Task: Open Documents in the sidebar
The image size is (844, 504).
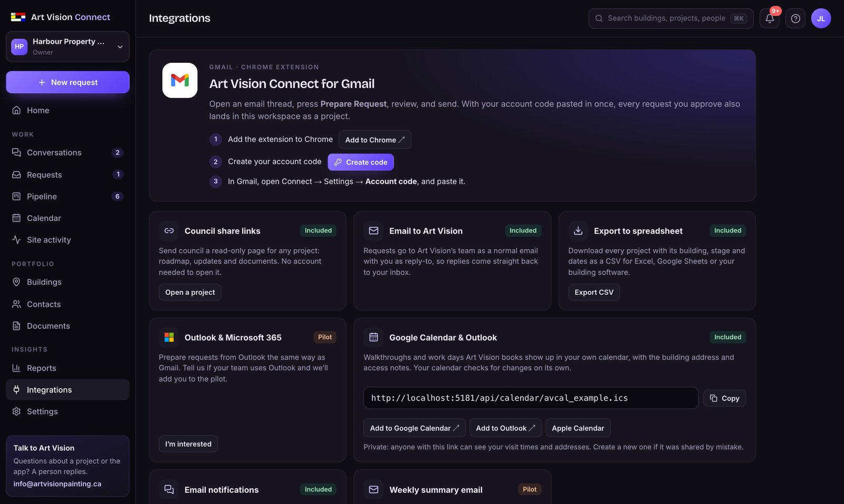Action: pyautogui.click(x=68, y=326)
